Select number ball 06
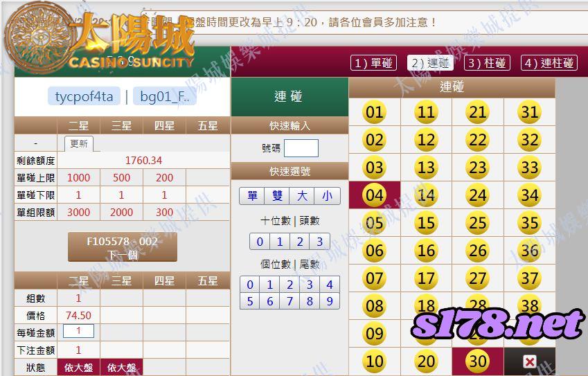This screenshot has height=376, width=588. tap(374, 251)
